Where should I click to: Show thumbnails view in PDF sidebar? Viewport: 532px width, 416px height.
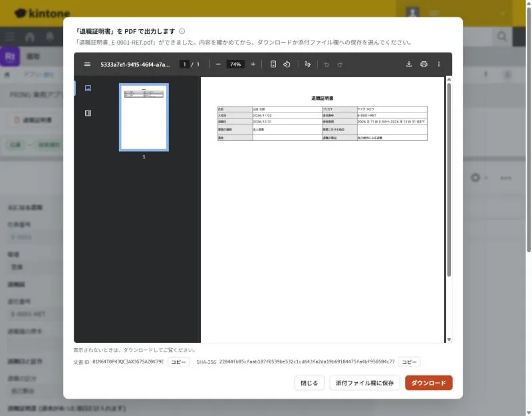[88, 89]
